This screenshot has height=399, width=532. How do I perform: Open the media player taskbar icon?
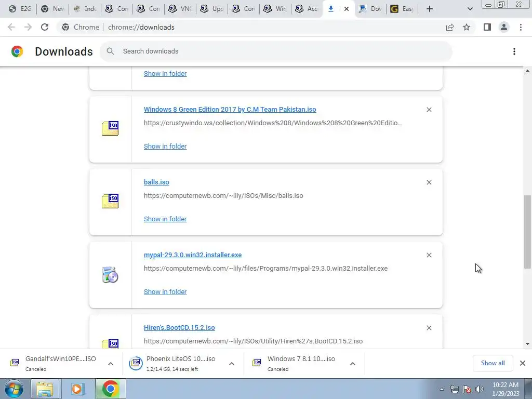click(77, 389)
